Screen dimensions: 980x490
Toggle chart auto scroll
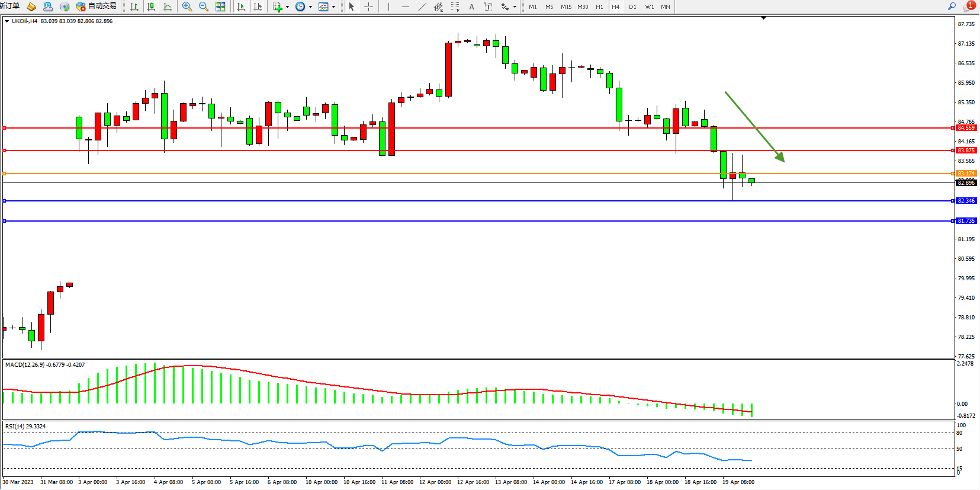[241, 7]
